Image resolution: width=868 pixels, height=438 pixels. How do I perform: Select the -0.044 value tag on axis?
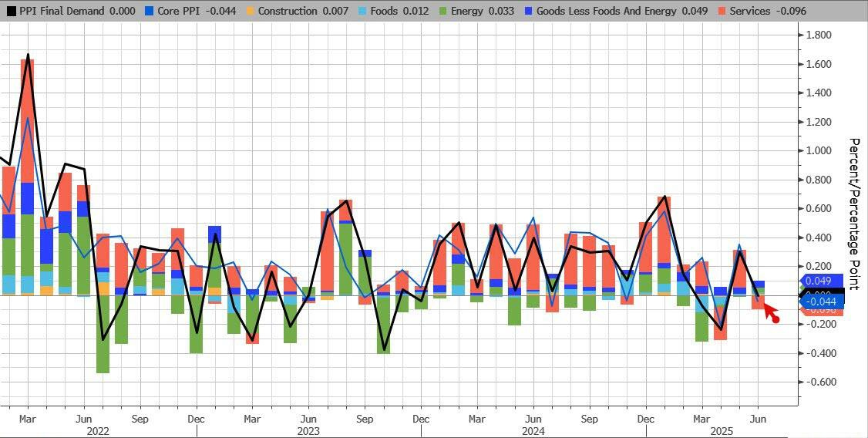(x=819, y=304)
